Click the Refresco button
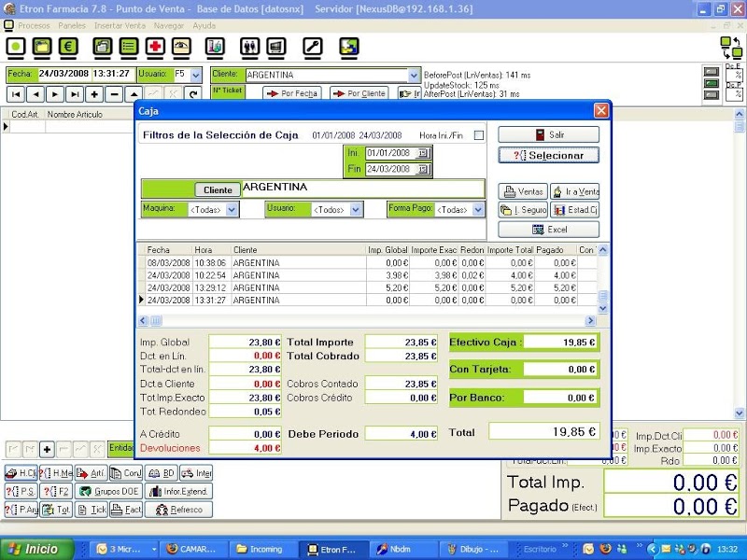This screenshot has height=560, width=747. click(x=178, y=510)
